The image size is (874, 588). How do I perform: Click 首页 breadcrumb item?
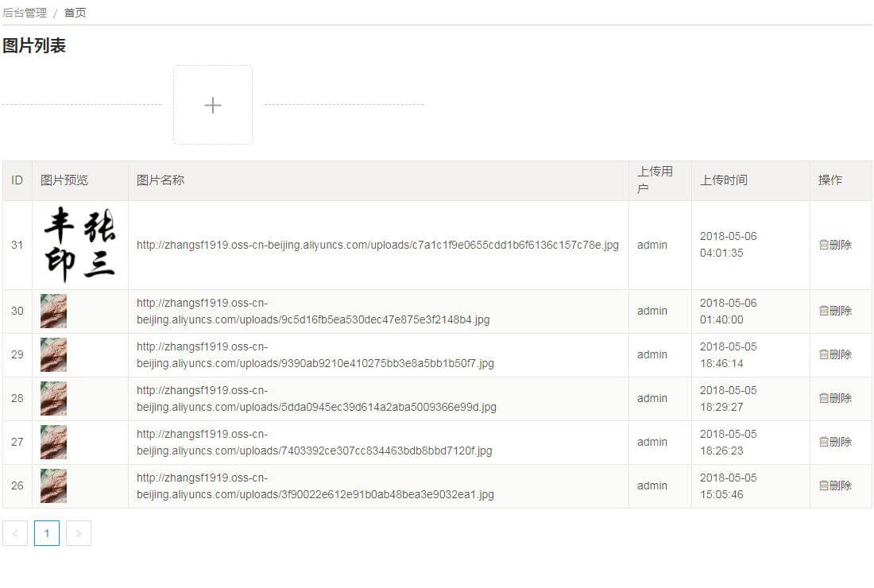click(75, 13)
